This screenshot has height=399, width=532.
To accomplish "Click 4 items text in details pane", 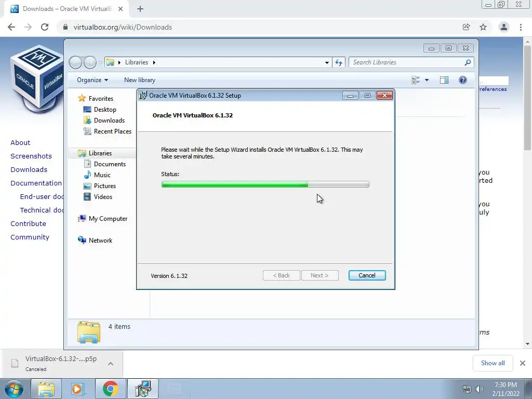I will (x=119, y=326).
